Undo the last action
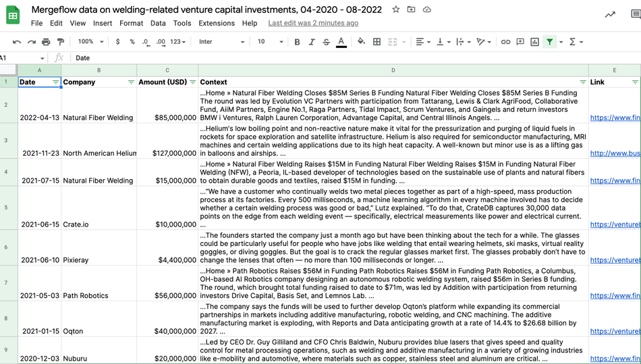The image size is (641, 364). click(17, 42)
